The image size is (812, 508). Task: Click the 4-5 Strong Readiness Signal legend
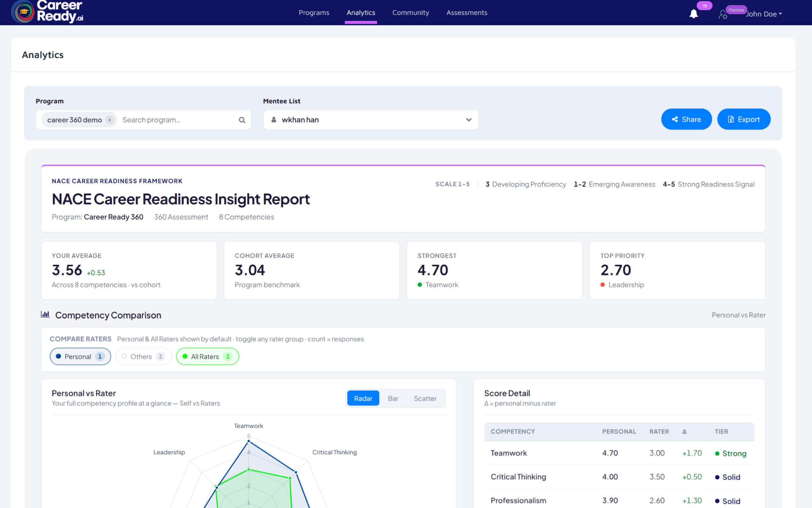click(708, 184)
